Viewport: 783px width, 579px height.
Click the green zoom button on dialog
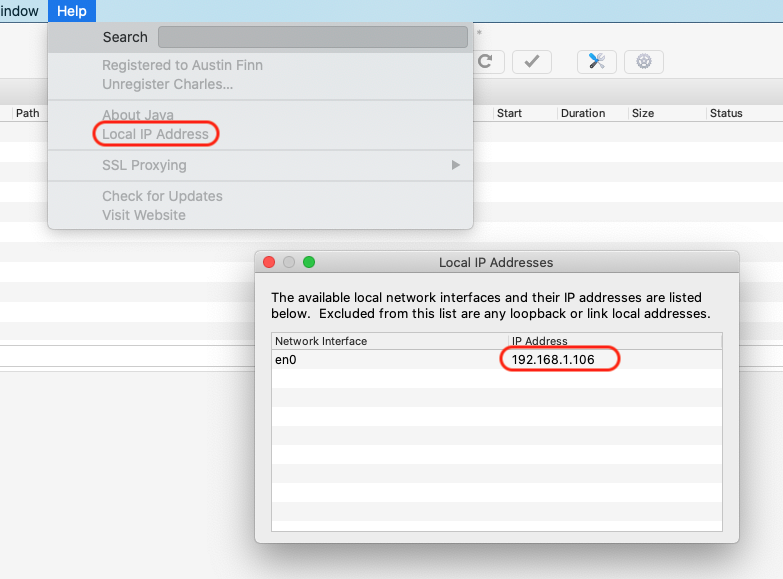309,262
